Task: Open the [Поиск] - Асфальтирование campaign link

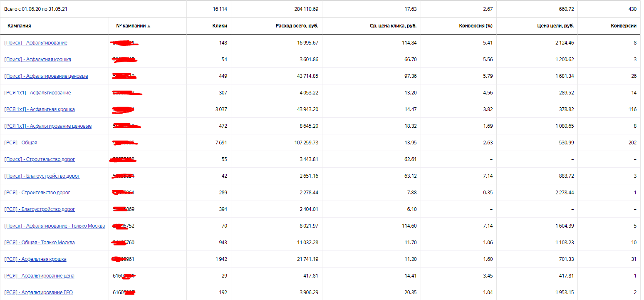Action: [36, 43]
